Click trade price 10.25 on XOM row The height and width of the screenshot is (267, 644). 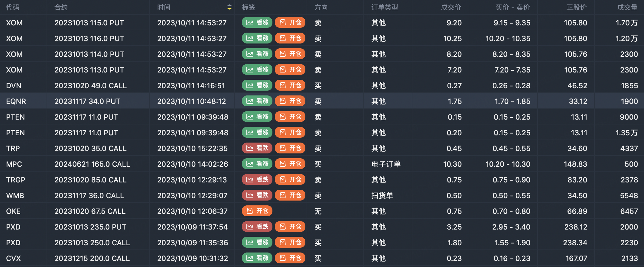[x=452, y=38]
